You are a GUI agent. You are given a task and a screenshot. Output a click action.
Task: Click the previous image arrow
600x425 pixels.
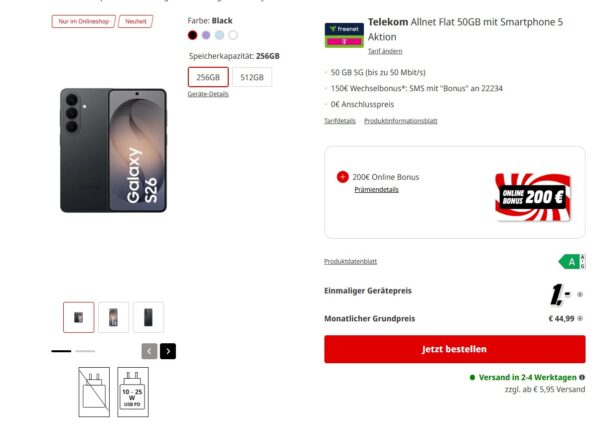[149, 351]
